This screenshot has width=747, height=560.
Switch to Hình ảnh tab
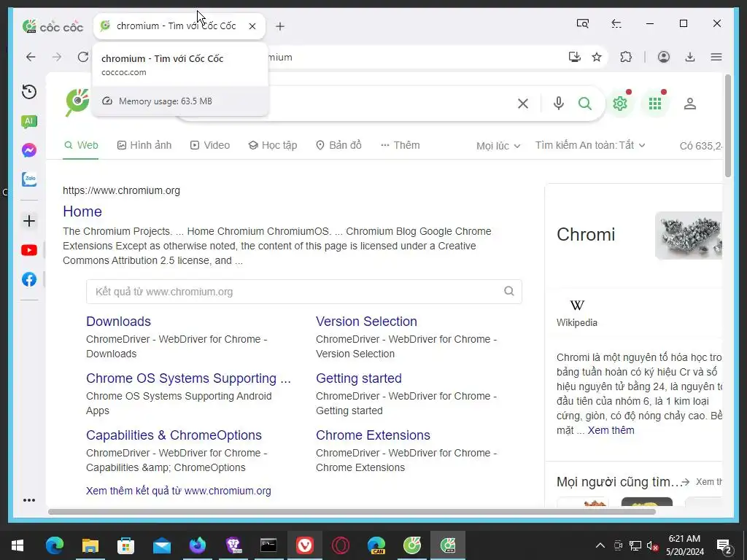[144, 145]
